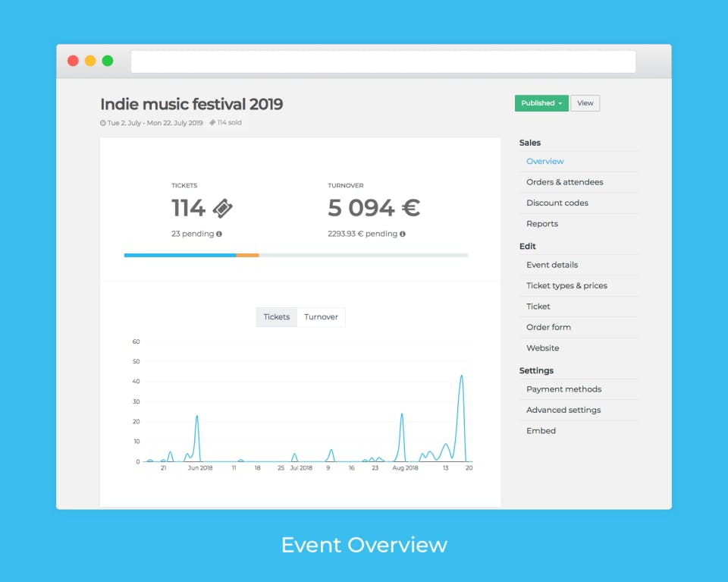Open the Payment methods settings
Screen dimensions: 728x582
[x=563, y=389]
